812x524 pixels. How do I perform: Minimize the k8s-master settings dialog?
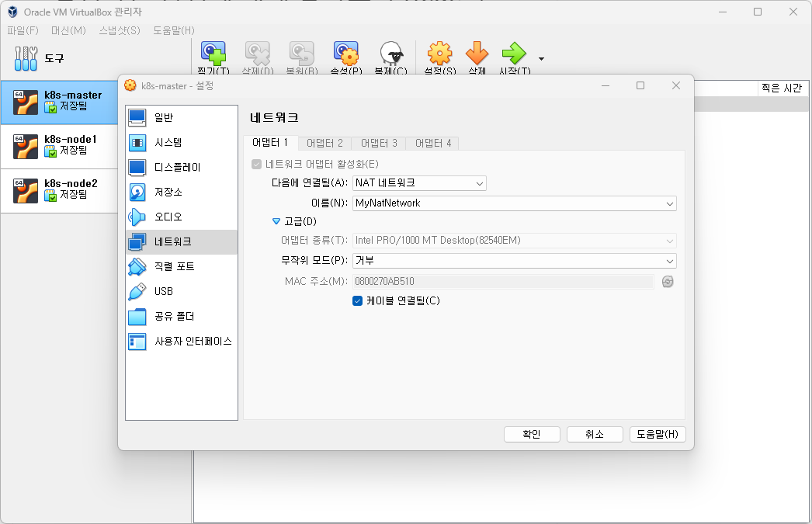tap(606, 85)
